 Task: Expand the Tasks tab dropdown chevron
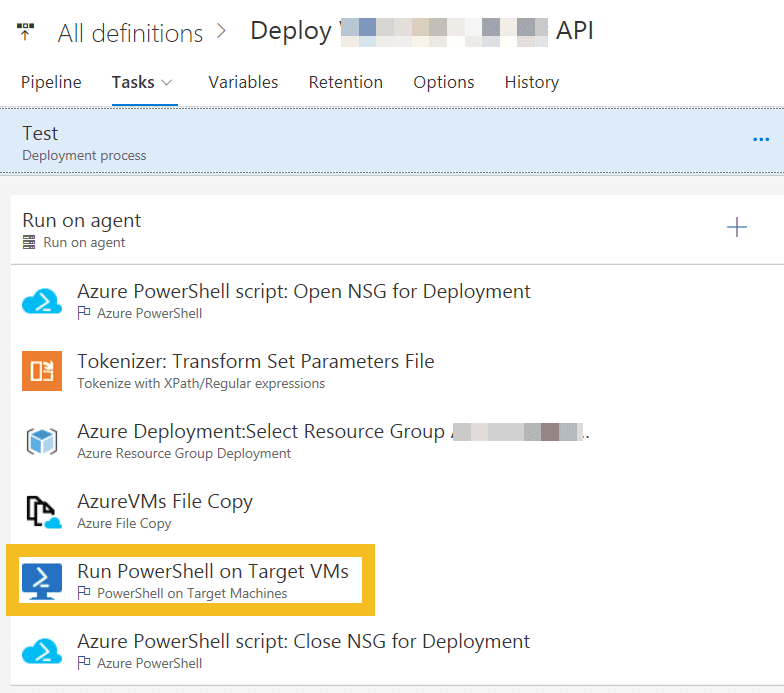pos(168,82)
